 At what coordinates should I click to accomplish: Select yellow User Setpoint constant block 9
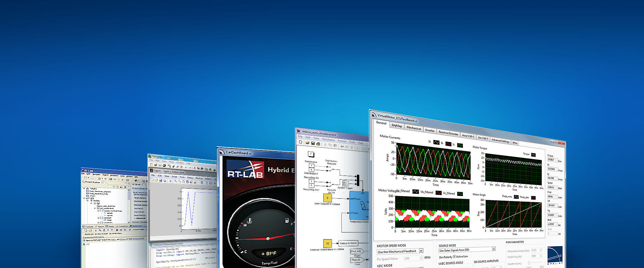click(x=327, y=198)
